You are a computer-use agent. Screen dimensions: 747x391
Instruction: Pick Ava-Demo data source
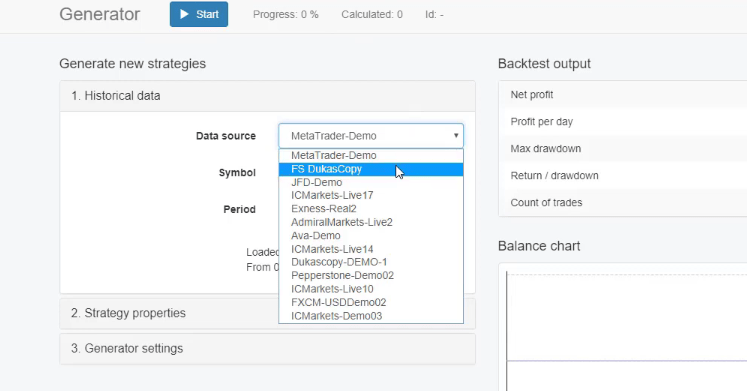[371, 235]
